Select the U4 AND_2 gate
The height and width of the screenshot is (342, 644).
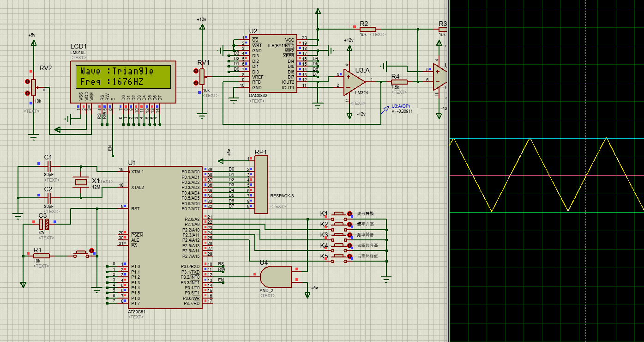pos(275,276)
